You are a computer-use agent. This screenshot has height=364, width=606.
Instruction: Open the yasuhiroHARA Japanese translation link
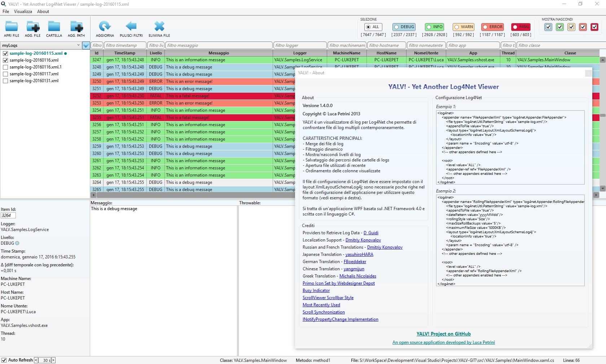pyautogui.click(x=359, y=254)
